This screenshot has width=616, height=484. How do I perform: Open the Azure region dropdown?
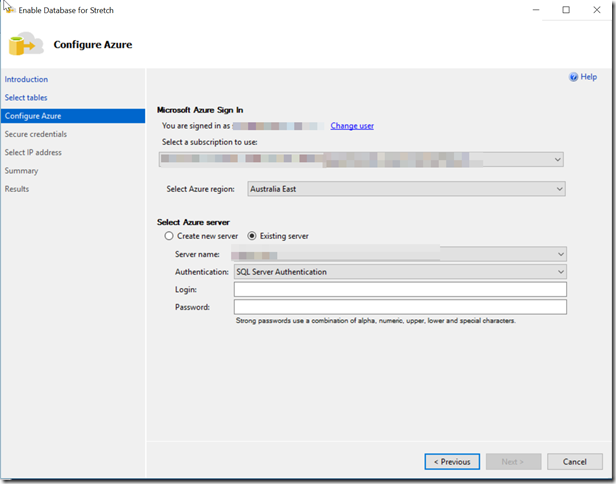point(406,189)
